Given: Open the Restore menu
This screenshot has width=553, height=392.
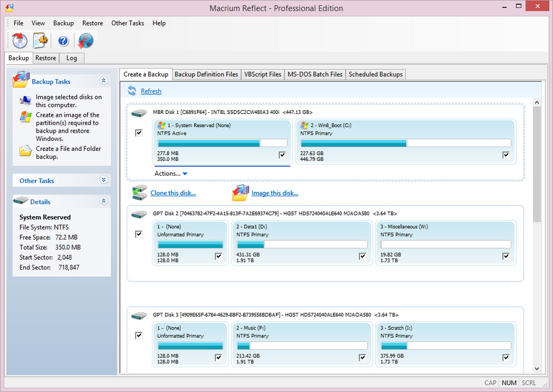Looking at the screenshot, I should tap(93, 23).
